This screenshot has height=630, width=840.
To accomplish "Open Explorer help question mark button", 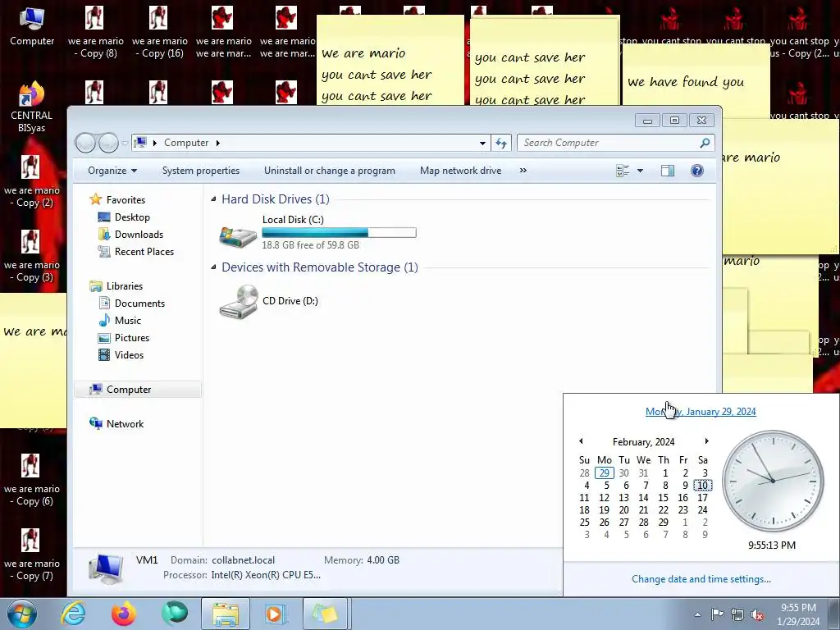I will 696,171.
